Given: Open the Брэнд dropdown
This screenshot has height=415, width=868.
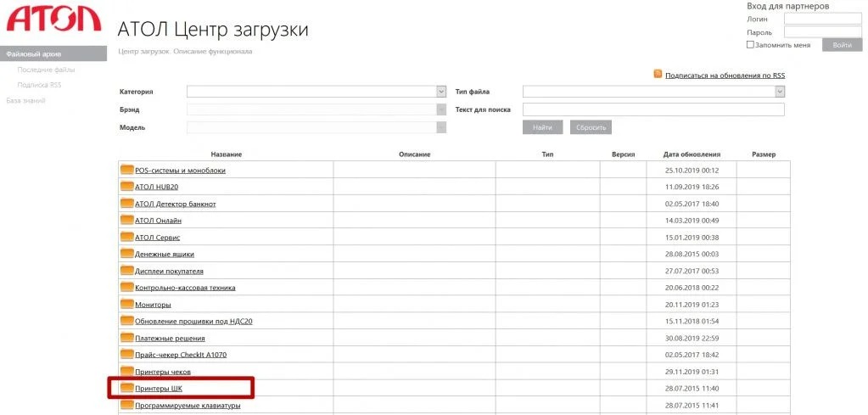Looking at the screenshot, I should pos(316,109).
